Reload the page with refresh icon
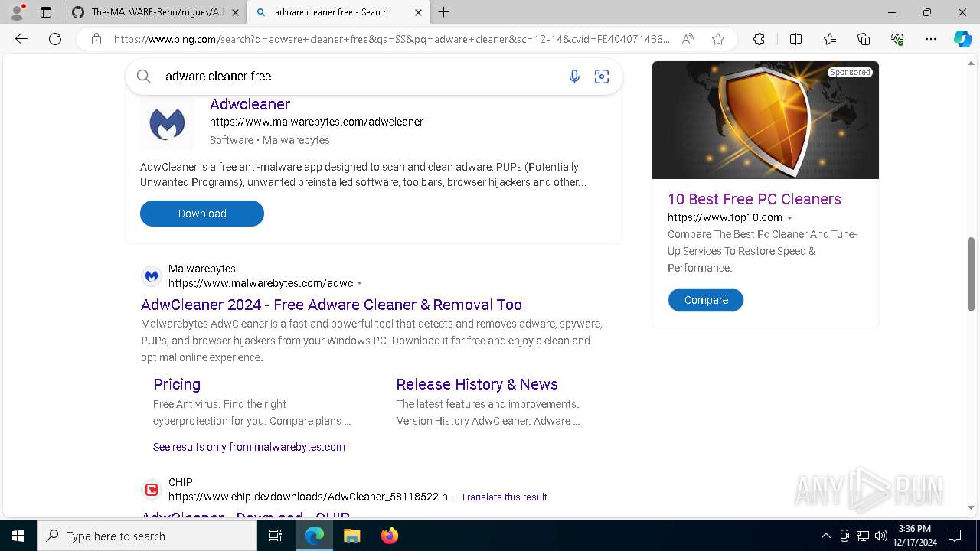Screen dimensions: 980x551 coord(55,39)
